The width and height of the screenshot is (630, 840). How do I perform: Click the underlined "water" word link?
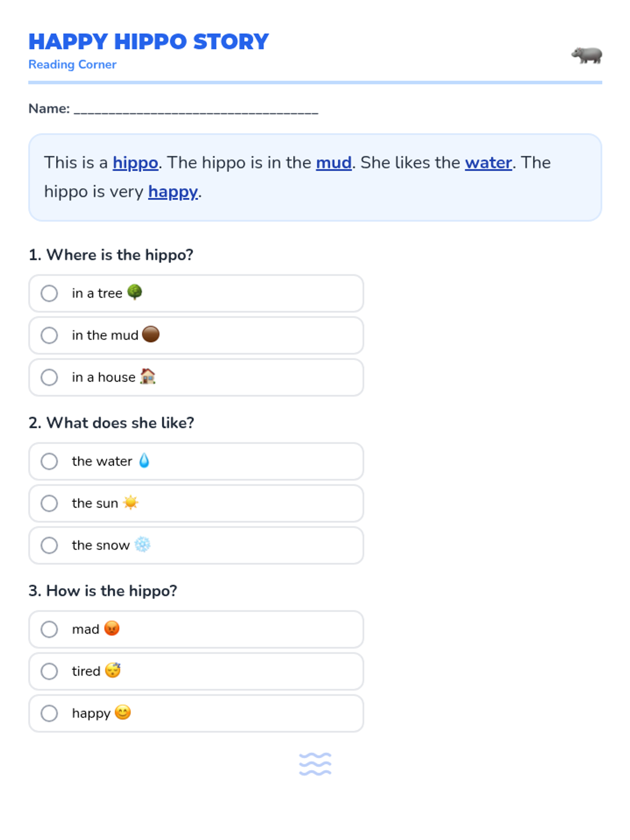(488, 163)
